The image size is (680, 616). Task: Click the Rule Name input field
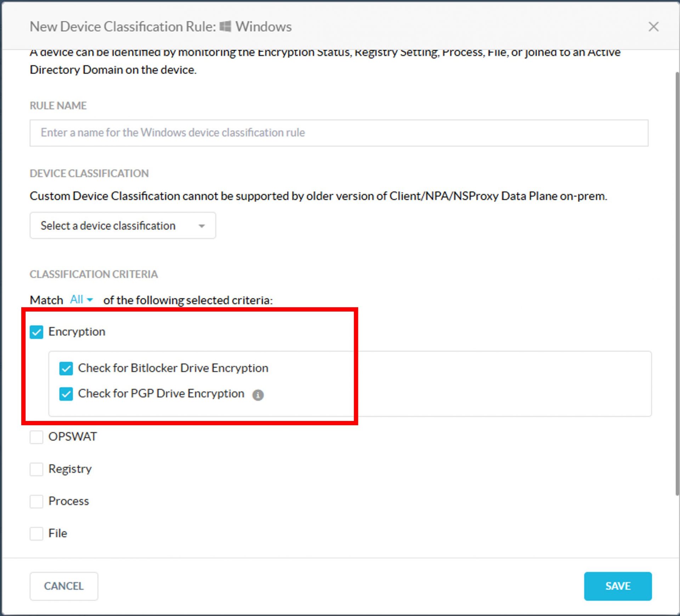click(339, 133)
